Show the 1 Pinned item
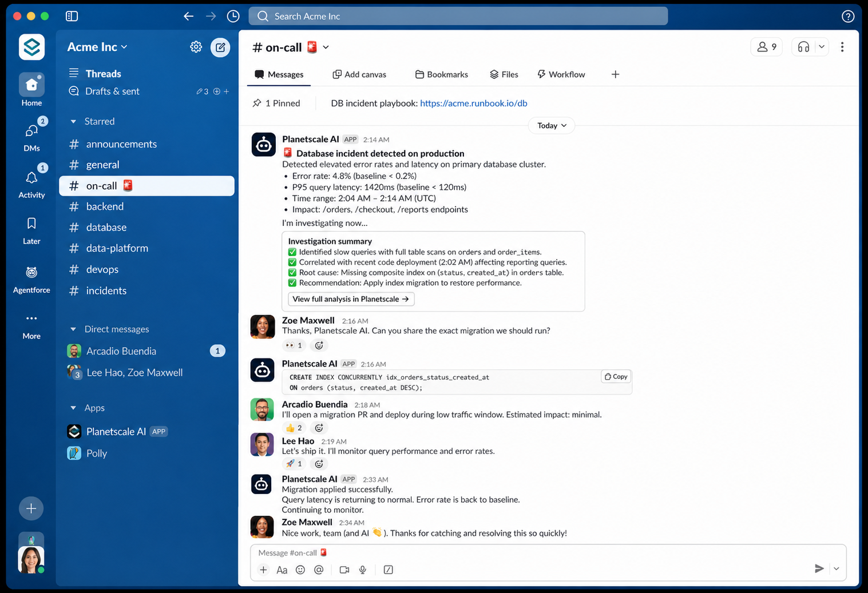This screenshot has width=868, height=593. click(276, 104)
